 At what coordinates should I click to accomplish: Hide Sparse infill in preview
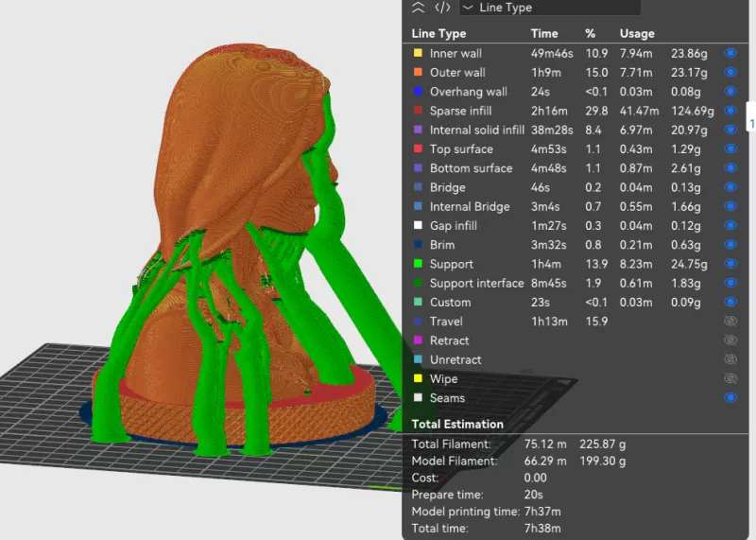point(730,112)
